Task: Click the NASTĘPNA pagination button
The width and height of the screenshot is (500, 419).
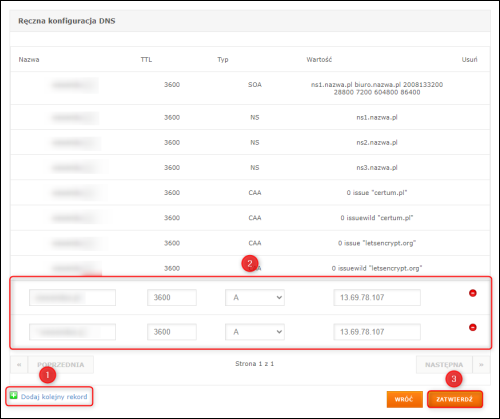Action: coord(444,365)
